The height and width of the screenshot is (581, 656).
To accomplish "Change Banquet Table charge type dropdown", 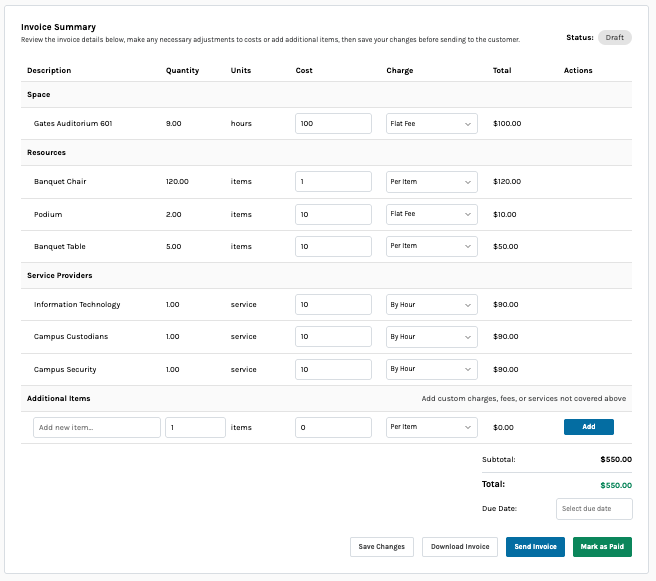I will coord(431,246).
